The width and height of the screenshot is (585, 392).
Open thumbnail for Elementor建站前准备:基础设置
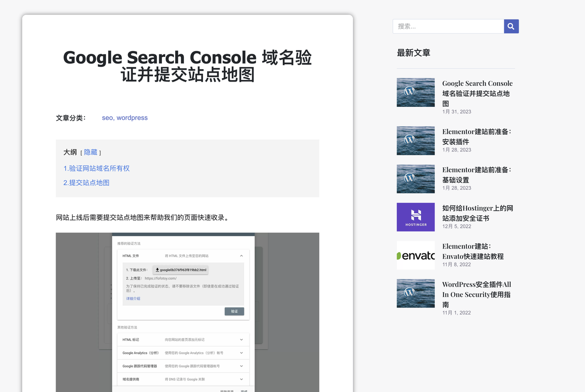point(416,179)
